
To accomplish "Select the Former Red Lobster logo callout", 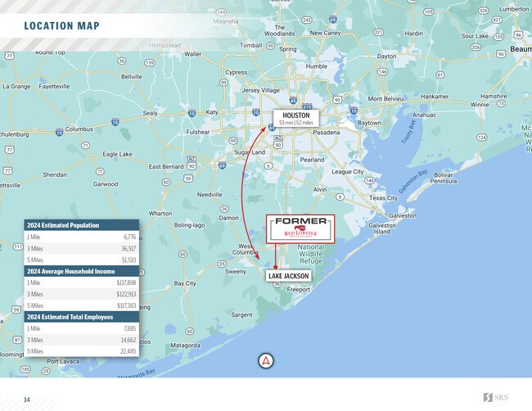I will coord(300,228).
